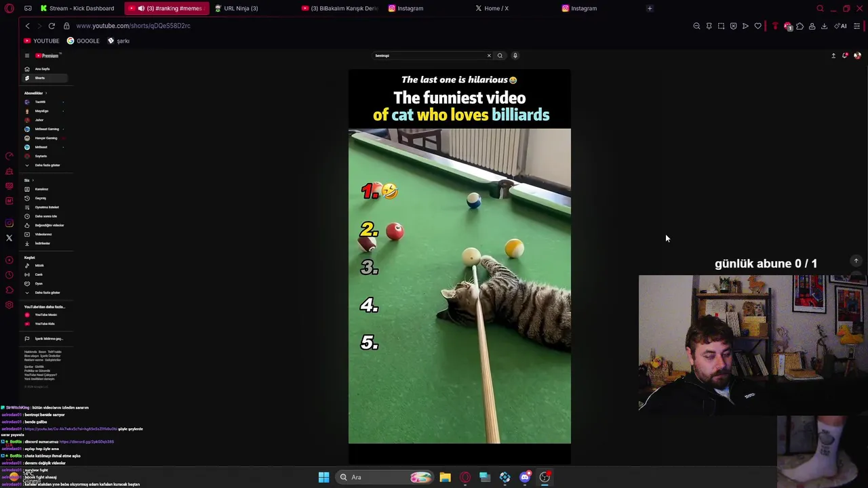Open the YOUTUBE bookmark
The width and height of the screenshot is (868, 488).
(x=41, y=41)
